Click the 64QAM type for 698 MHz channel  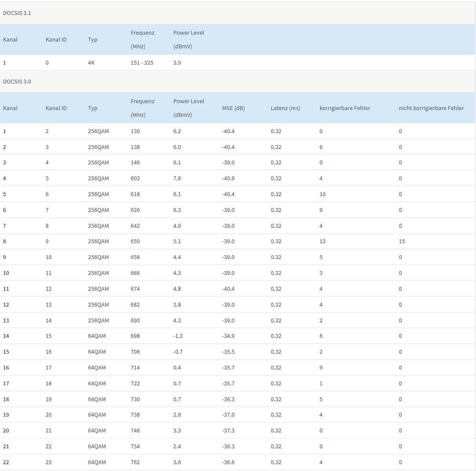coord(97,336)
